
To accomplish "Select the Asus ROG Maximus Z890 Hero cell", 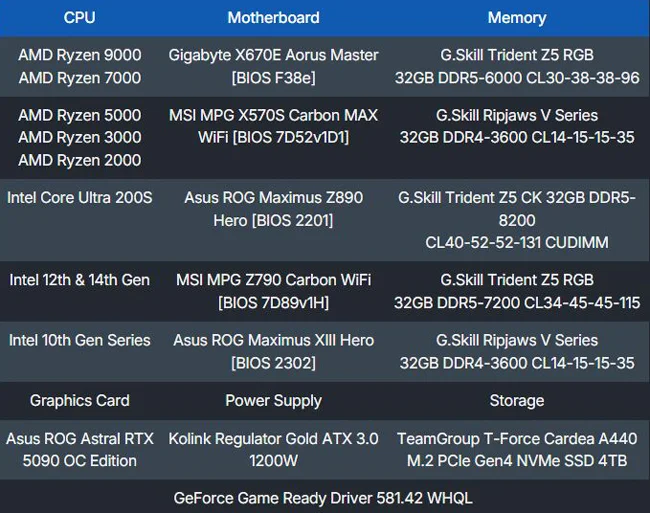I will 273,209.
